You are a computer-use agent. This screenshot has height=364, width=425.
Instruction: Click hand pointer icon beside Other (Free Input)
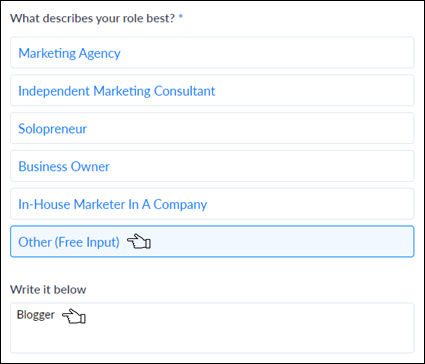[139, 241]
